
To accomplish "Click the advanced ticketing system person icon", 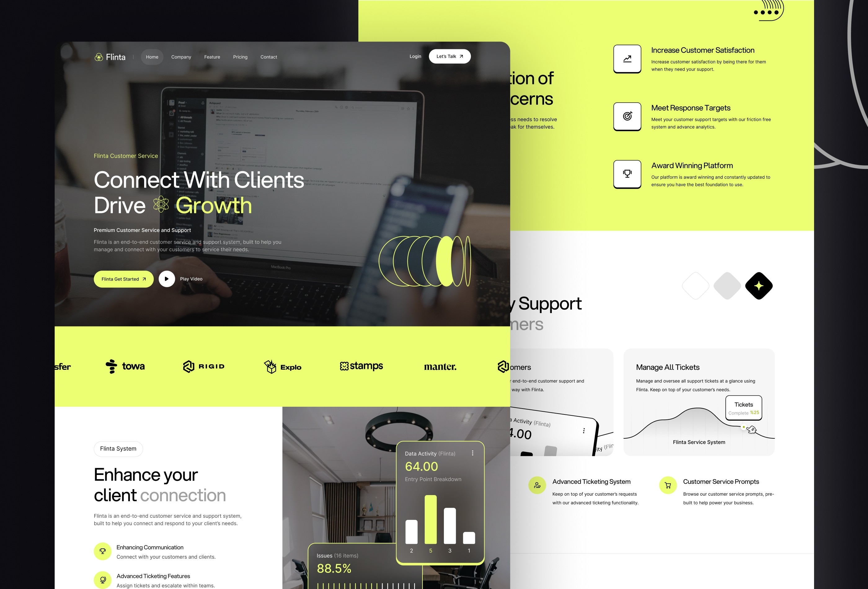I will coord(537,485).
